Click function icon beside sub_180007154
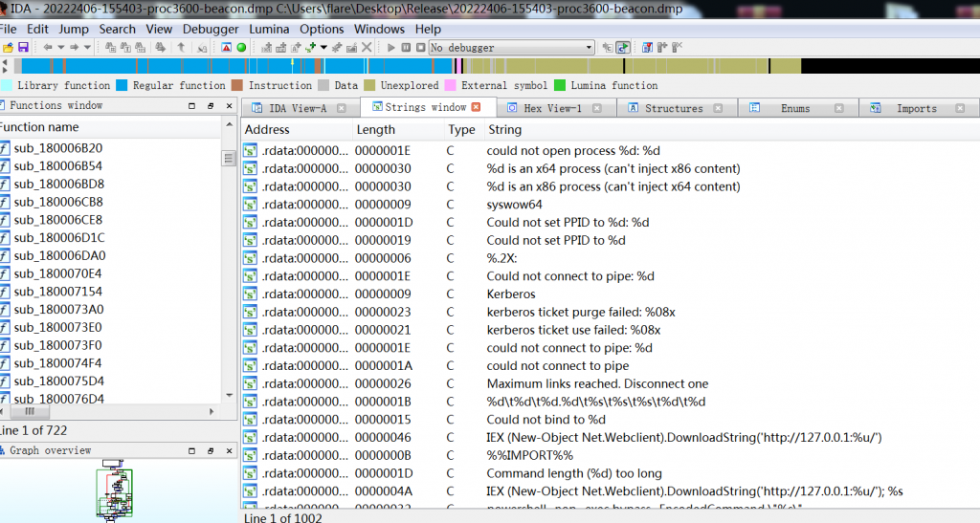 click(5, 292)
